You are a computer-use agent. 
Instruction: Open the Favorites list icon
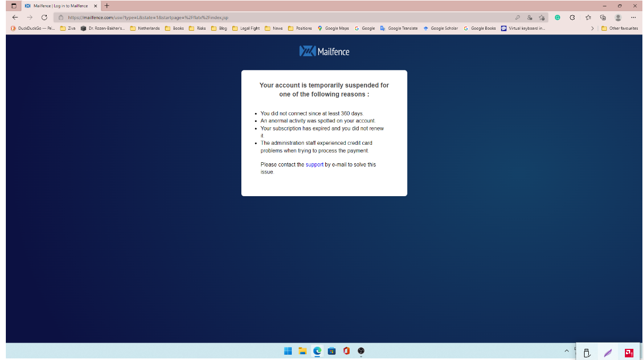(589, 17)
